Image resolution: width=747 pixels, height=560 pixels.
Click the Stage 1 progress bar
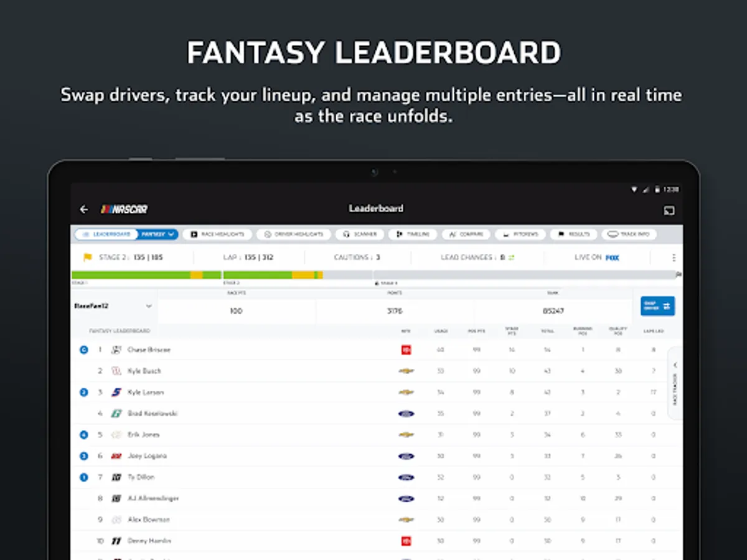pos(146,274)
